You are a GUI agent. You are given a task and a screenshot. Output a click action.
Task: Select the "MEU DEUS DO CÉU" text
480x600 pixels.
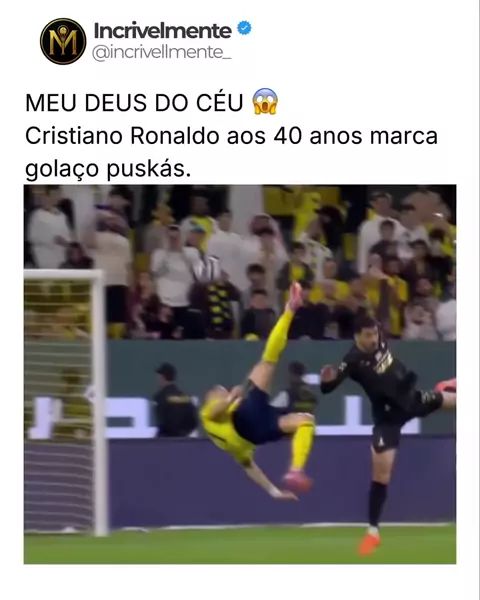[x=134, y=103]
